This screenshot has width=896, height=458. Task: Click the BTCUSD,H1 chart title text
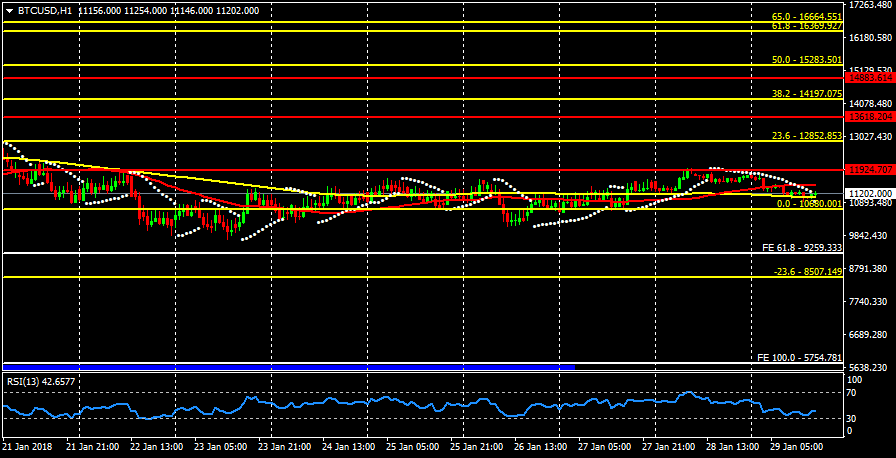point(45,10)
